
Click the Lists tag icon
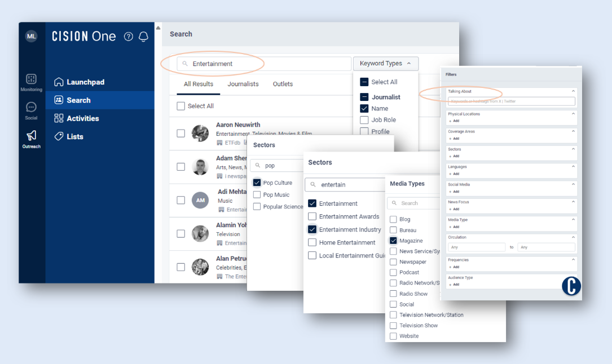[59, 136]
